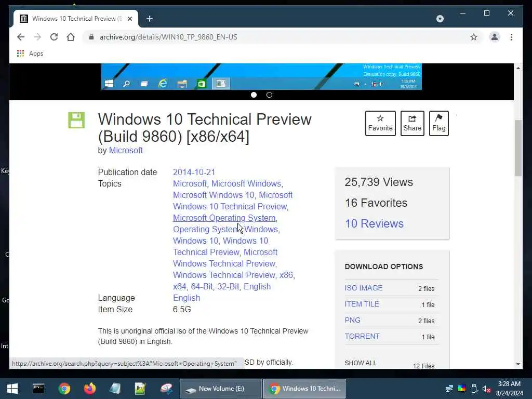Click the scrollbar down arrow
Image resolution: width=532 pixels, height=399 pixels.
pos(518,364)
